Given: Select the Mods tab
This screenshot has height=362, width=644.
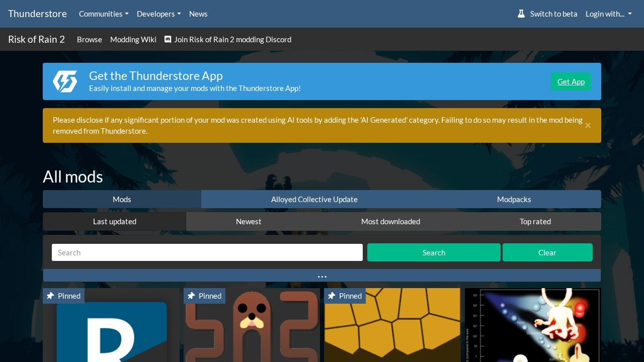Looking at the screenshot, I should point(122,199).
